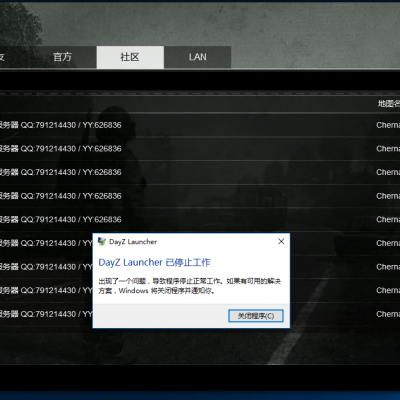
Task: Select the third server row in list
Action: (x=200, y=172)
